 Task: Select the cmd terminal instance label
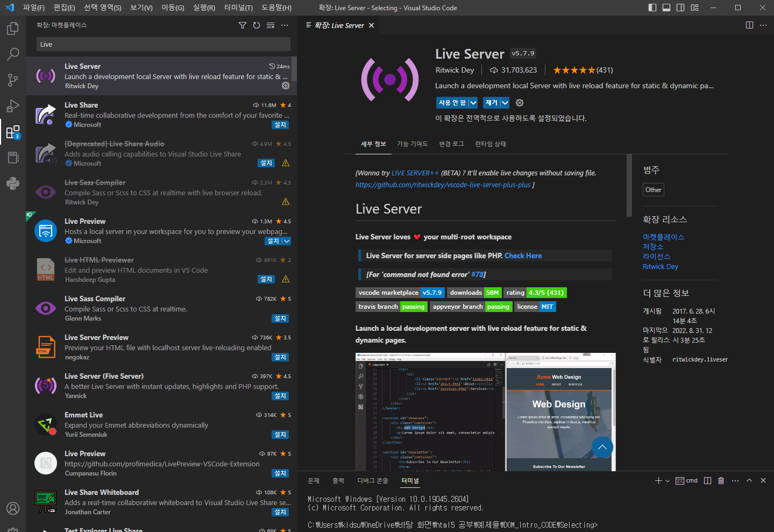pyautogui.click(x=687, y=480)
